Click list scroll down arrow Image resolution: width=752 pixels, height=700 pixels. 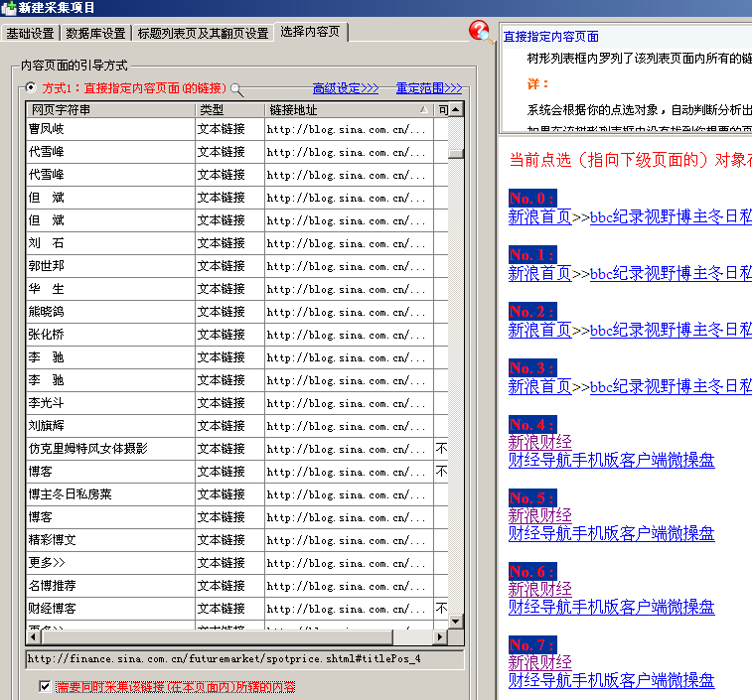tap(456, 622)
